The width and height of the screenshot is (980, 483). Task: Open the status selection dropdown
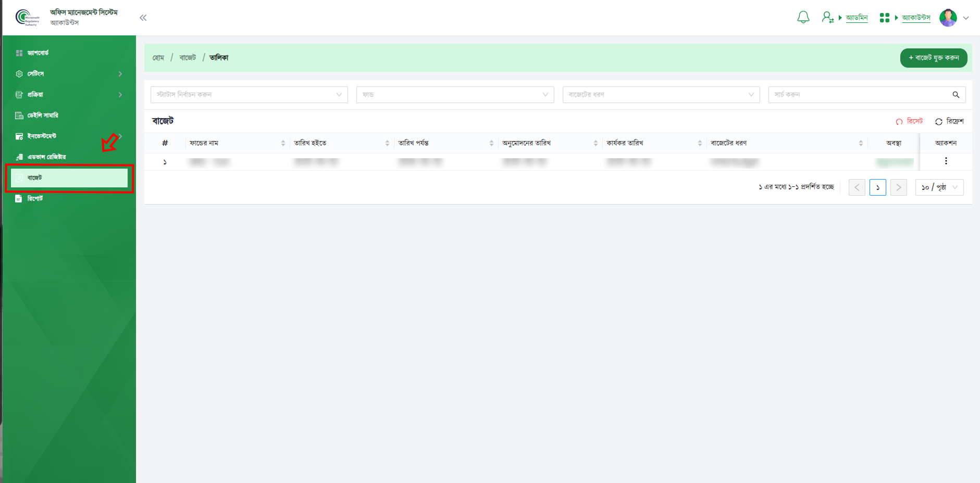coord(249,95)
